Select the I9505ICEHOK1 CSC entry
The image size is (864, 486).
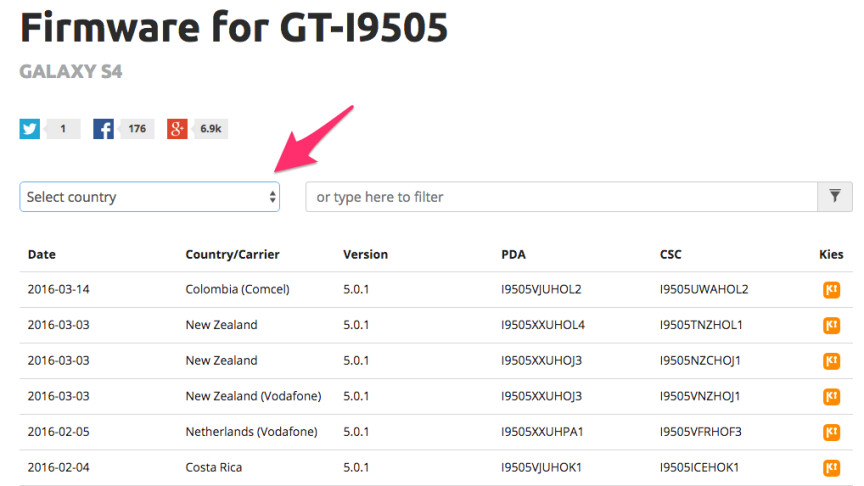[700, 468]
